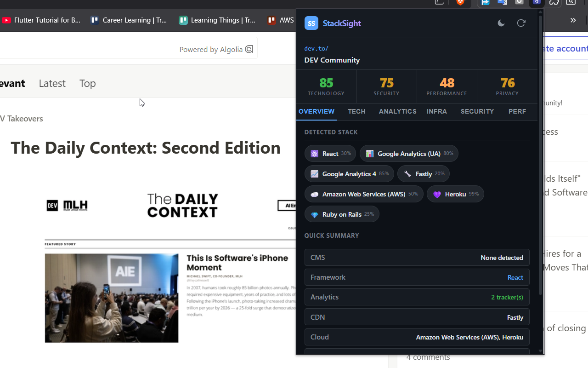
Task: Click the Algolia logo icon
Action: pos(249,49)
